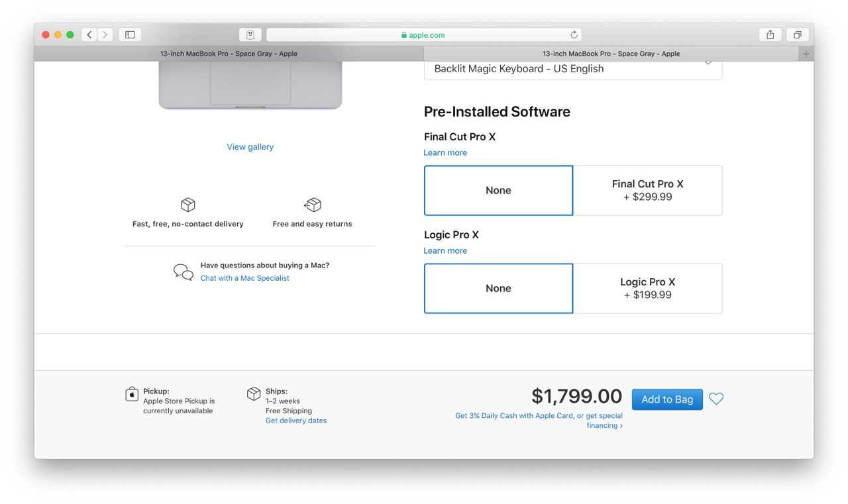The height and width of the screenshot is (504, 848).
Task: Save to favorites with heart icon
Action: pos(716,399)
